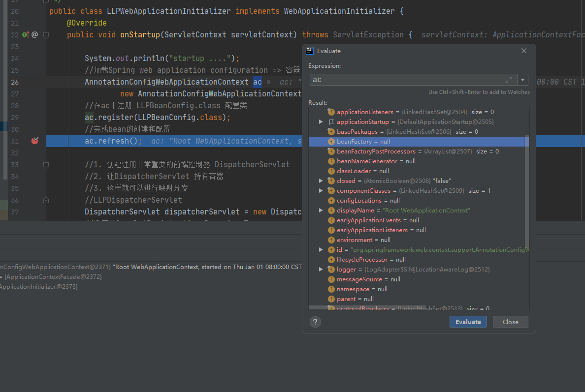Click the Evaluate button
The height and width of the screenshot is (392, 585).
coord(468,322)
